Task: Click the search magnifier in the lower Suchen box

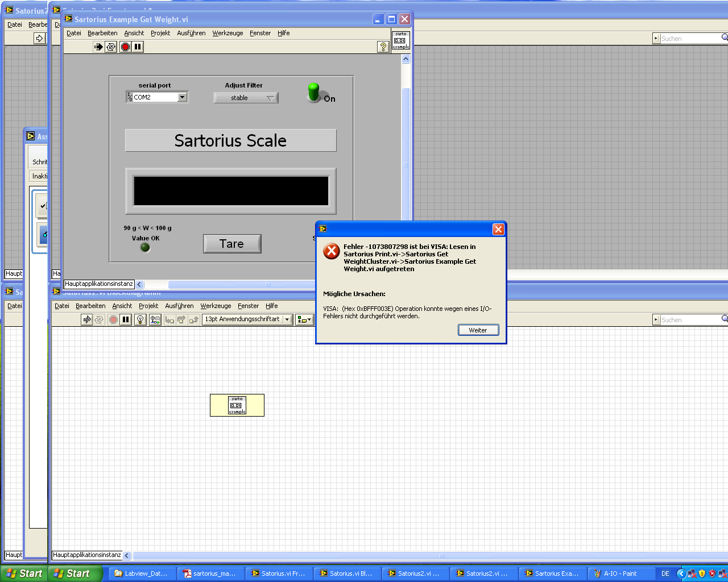Action: [x=725, y=319]
